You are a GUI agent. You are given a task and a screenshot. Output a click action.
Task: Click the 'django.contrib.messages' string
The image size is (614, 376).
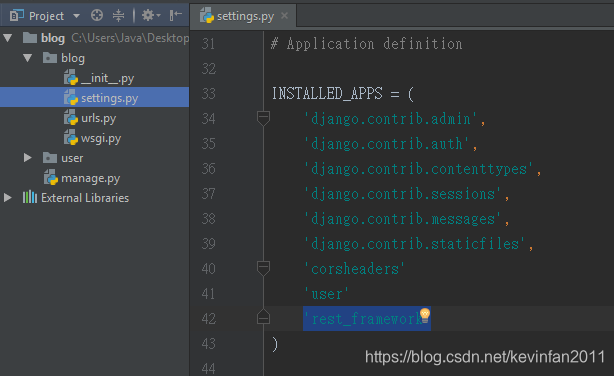(x=402, y=219)
